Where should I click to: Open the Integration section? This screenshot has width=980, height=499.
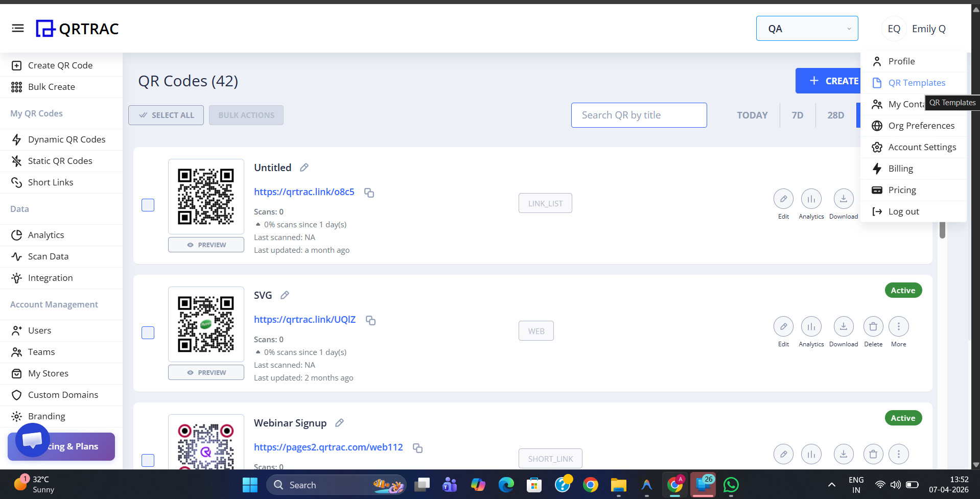point(49,277)
